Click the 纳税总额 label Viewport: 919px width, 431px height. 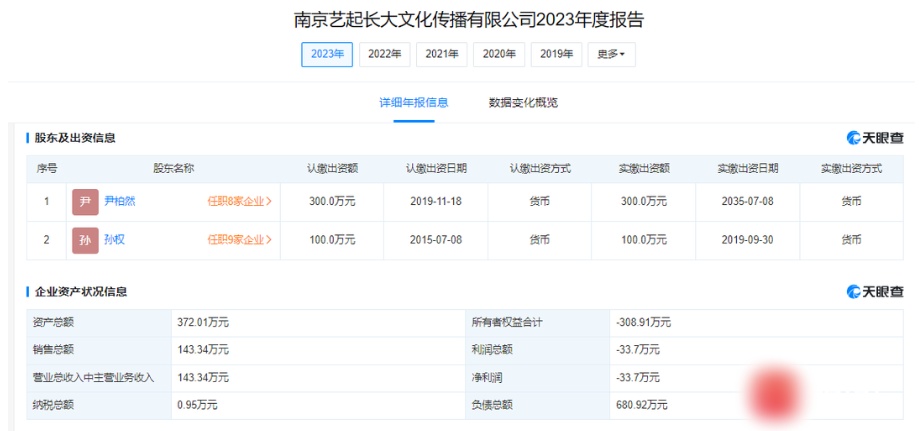[x=54, y=405]
